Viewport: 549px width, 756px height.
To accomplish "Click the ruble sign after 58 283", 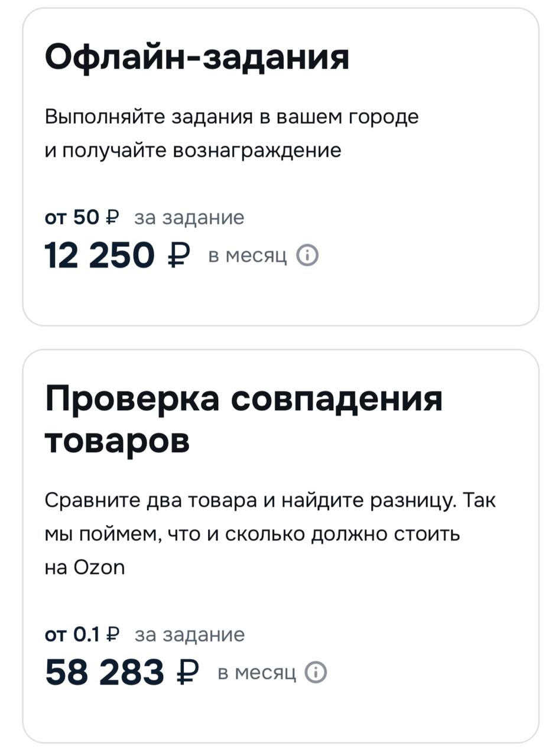I will click(188, 673).
